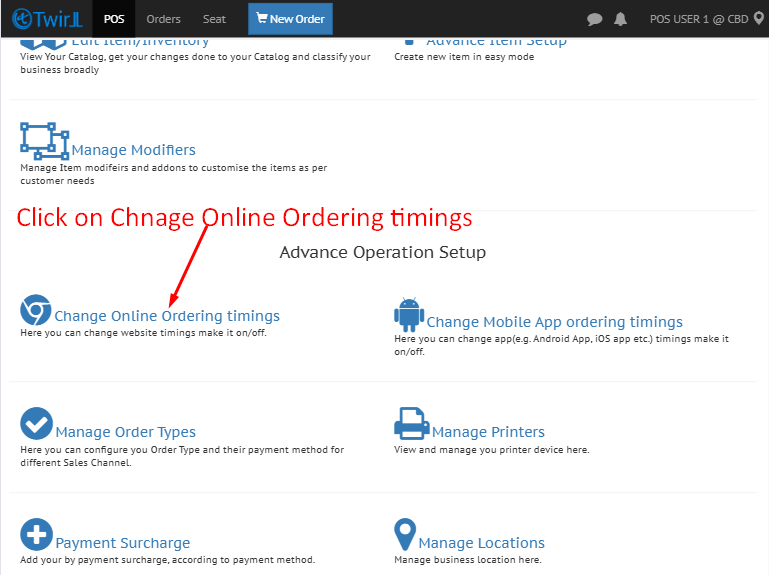The width and height of the screenshot is (769, 575).
Task: Go to the Seat tab
Action: point(214,19)
